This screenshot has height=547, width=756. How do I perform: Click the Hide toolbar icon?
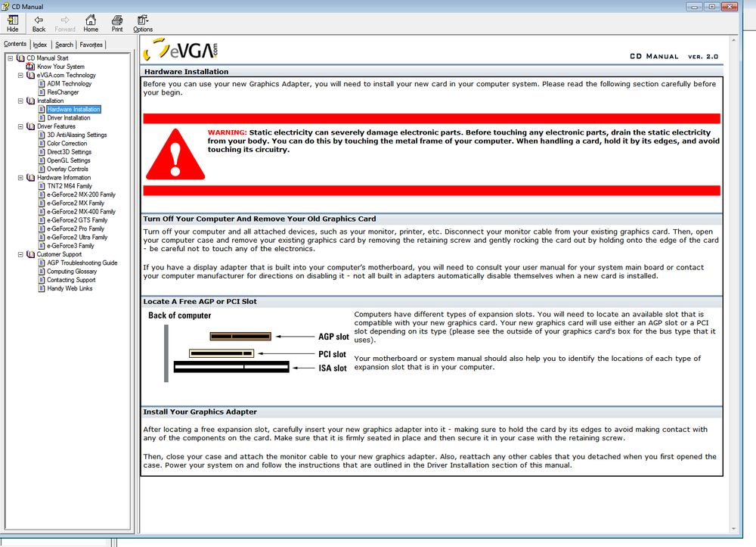13,23
